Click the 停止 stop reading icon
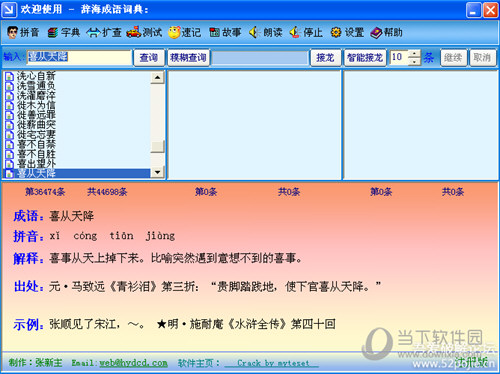The width and height of the screenshot is (500, 374). (x=306, y=32)
